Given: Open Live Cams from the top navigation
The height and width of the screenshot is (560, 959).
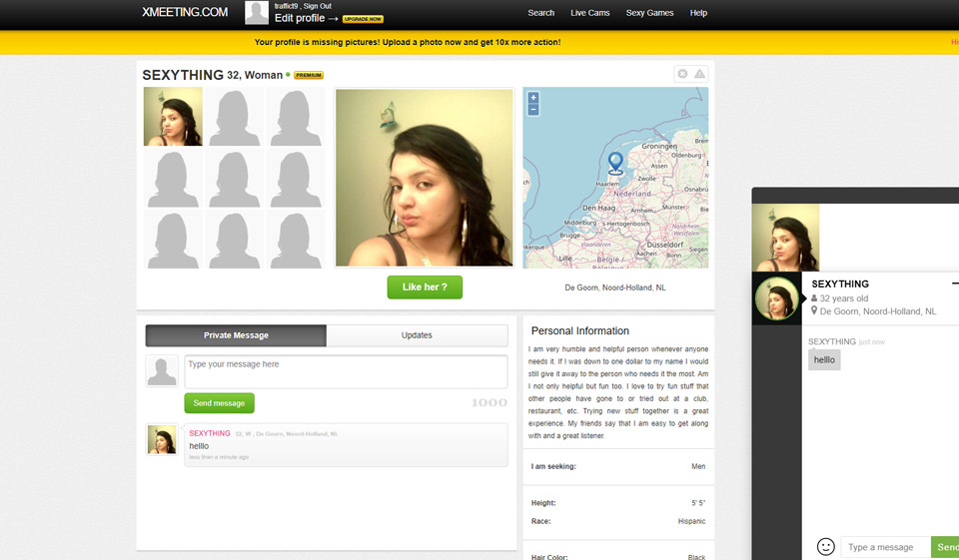Looking at the screenshot, I should (592, 13).
